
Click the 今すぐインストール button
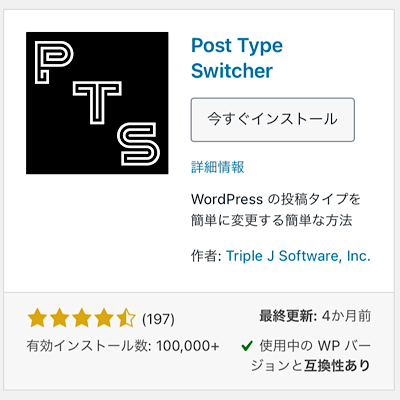[273, 120]
